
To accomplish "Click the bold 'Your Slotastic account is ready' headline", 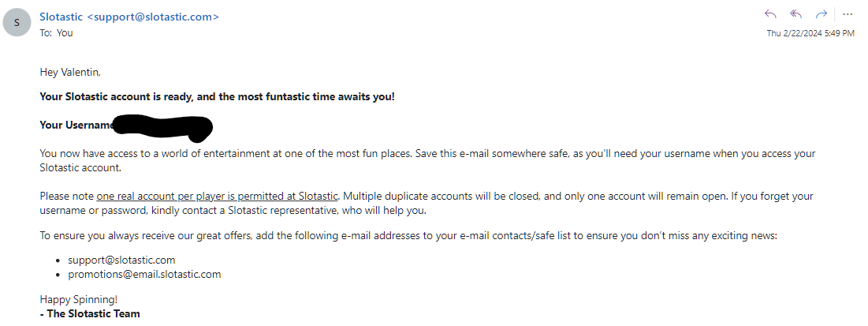I will [x=217, y=97].
